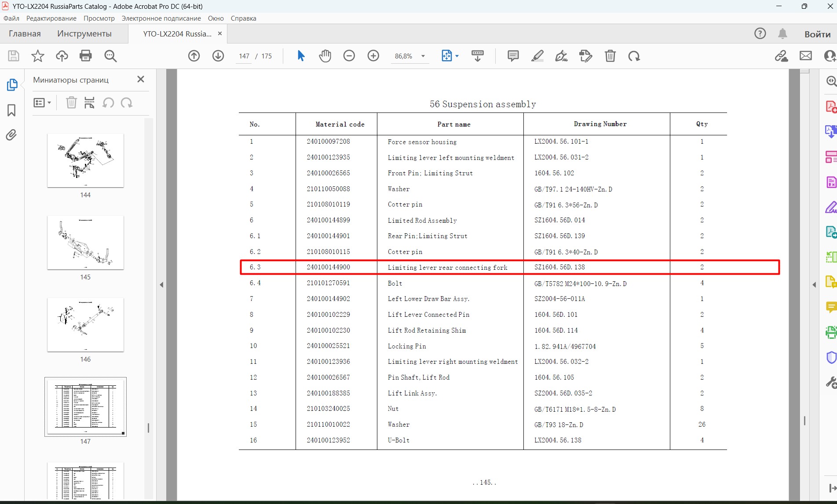Image resolution: width=837 pixels, height=504 pixels.
Task: Click the zoom out minus icon
Action: pyautogui.click(x=349, y=56)
